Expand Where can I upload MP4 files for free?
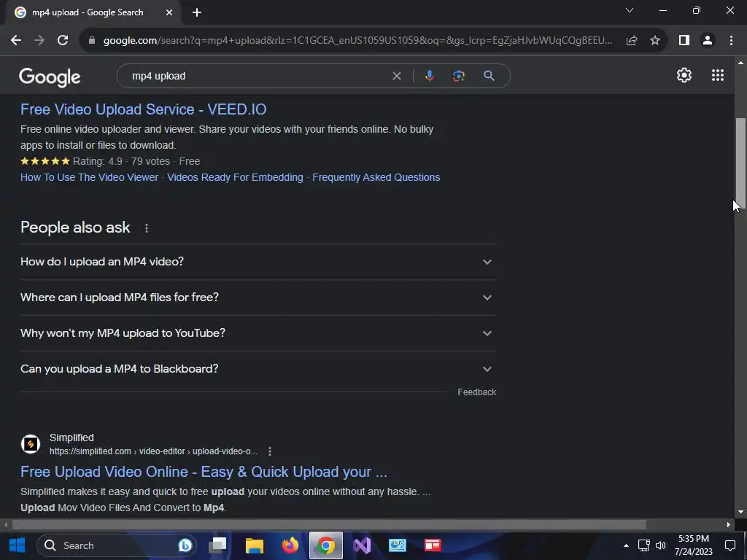This screenshot has height=560, width=747. coord(258,297)
